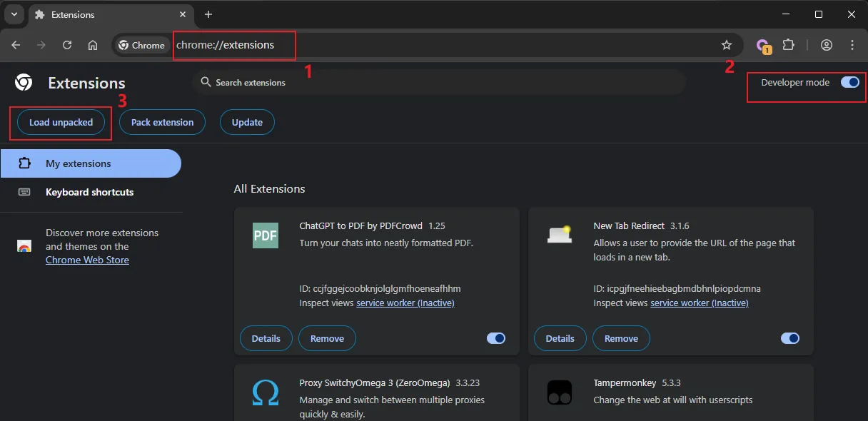868x421 pixels.
Task: Click the Chrome site info chip
Action: tap(141, 45)
